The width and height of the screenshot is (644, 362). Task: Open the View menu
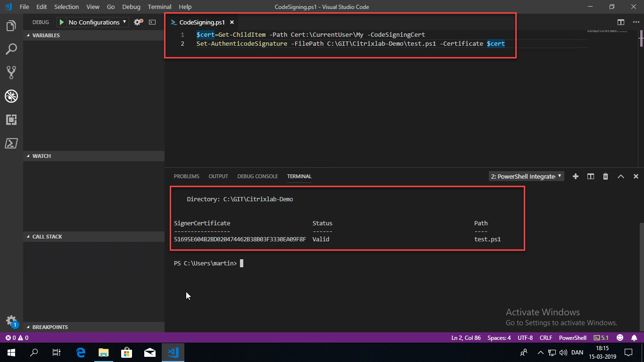pyautogui.click(x=93, y=7)
